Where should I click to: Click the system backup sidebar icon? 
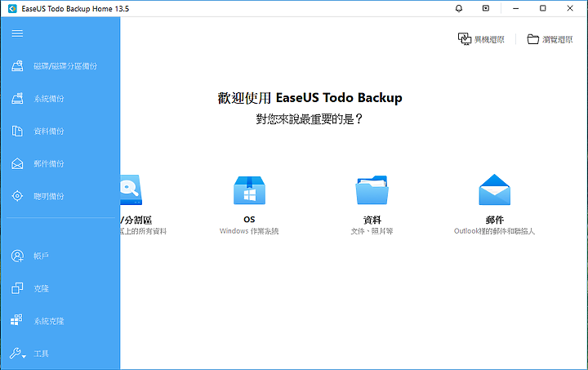click(17, 99)
